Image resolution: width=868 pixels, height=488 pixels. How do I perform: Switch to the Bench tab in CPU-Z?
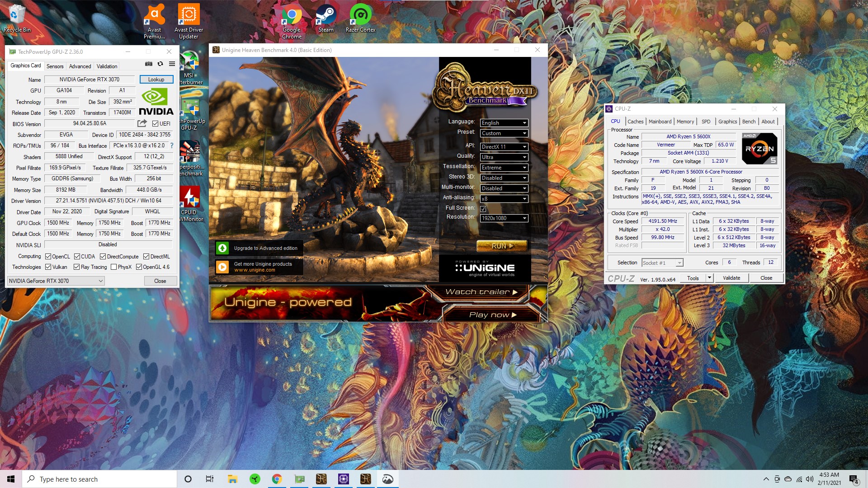[x=749, y=121]
